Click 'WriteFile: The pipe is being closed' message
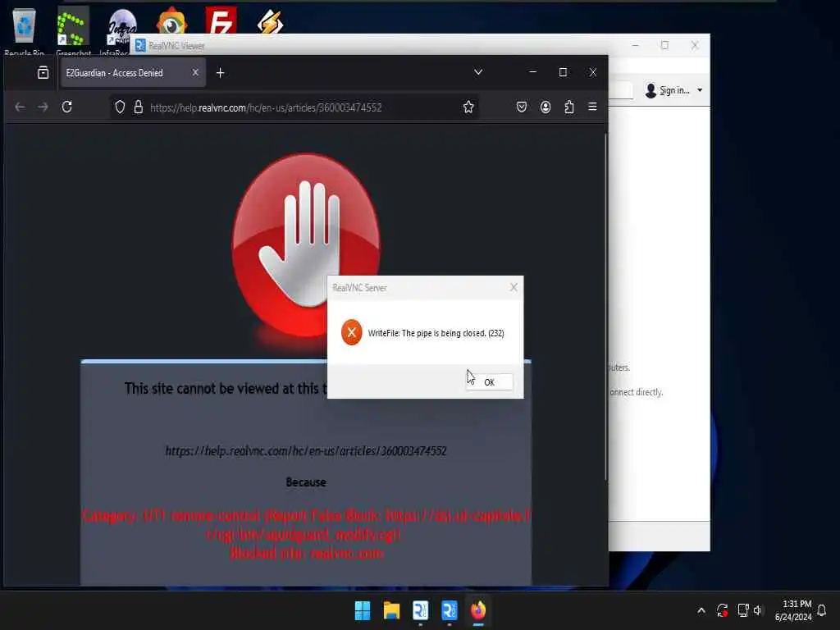Image resolution: width=840 pixels, height=630 pixels. 436,333
